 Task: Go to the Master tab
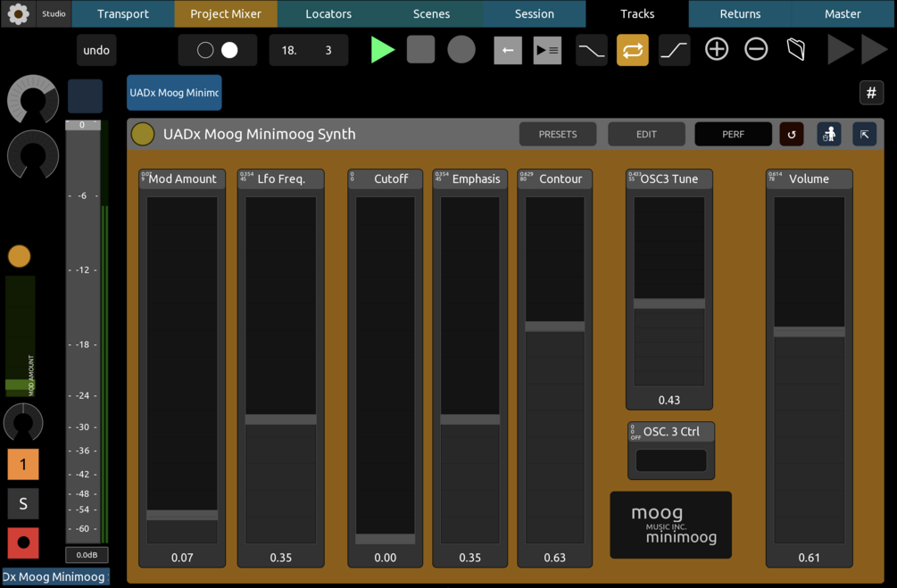[843, 13]
